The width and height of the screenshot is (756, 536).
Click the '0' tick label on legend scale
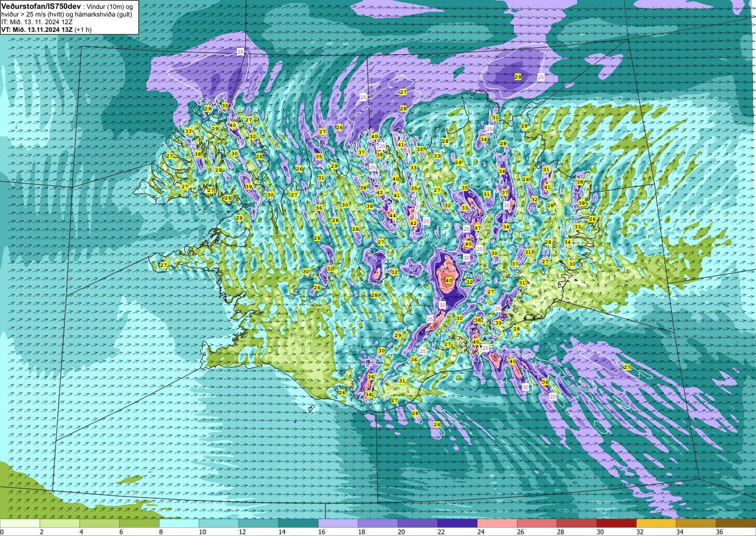pyautogui.click(x=2, y=532)
